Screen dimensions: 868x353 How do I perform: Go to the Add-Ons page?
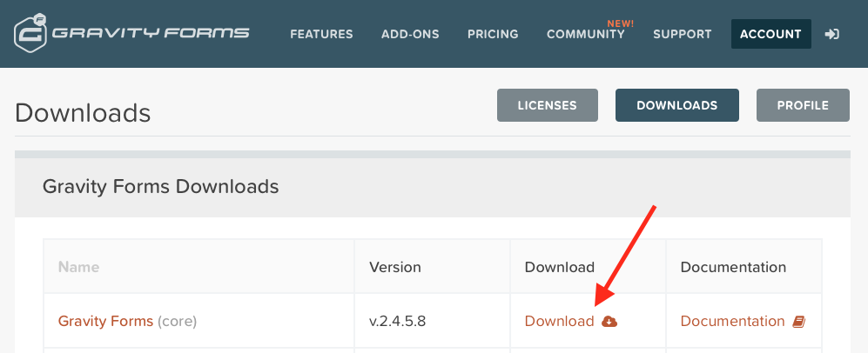coord(410,35)
